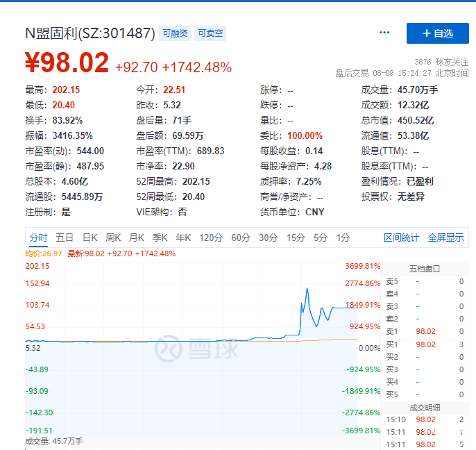Switch to 15分 interval chart

tap(296, 237)
